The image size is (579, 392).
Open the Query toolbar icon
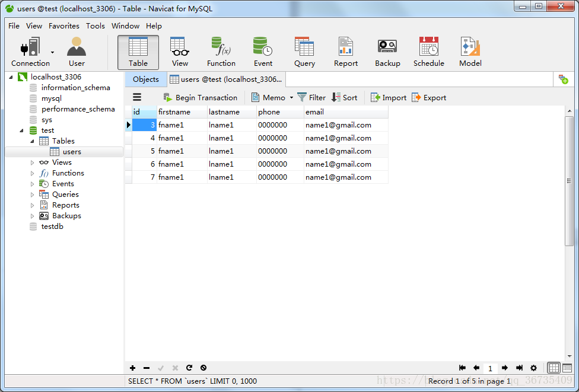click(x=304, y=52)
